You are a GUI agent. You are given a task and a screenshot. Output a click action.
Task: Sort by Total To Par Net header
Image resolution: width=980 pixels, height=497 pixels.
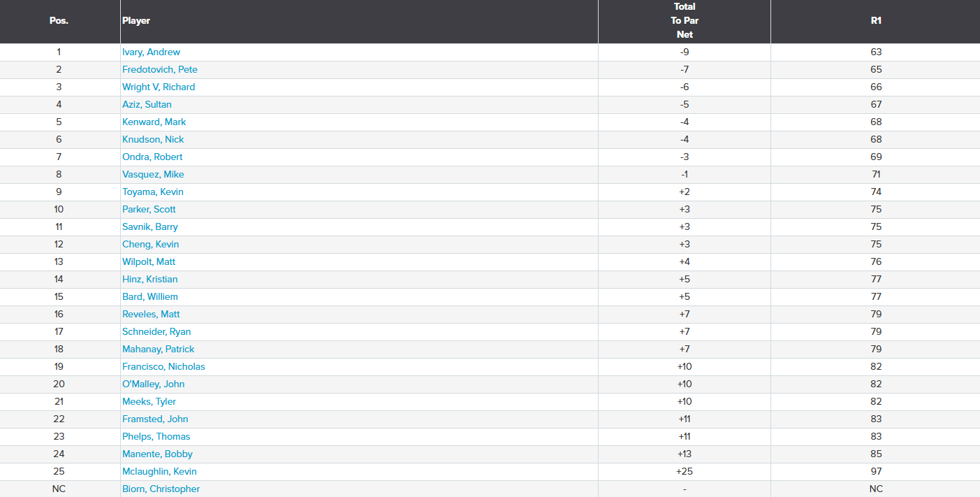tap(685, 21)
